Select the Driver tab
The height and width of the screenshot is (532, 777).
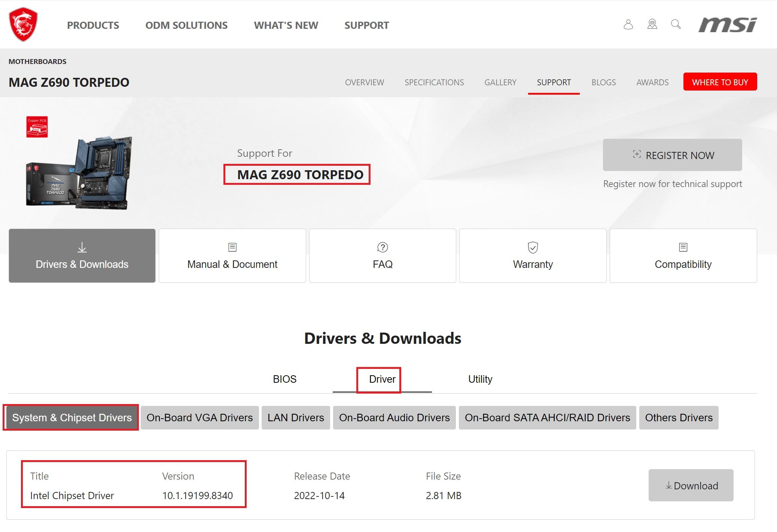click(382, 379)
